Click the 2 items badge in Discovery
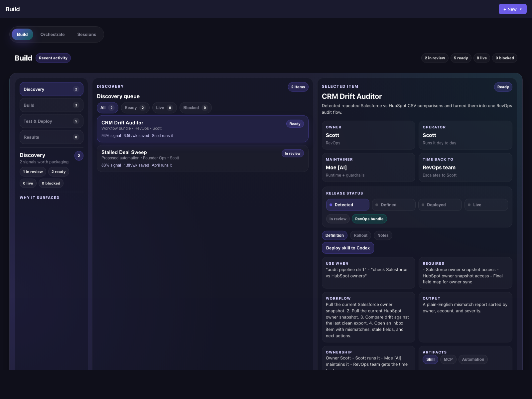The width and height of the screenshot is (532, 399). pos(298,87)
